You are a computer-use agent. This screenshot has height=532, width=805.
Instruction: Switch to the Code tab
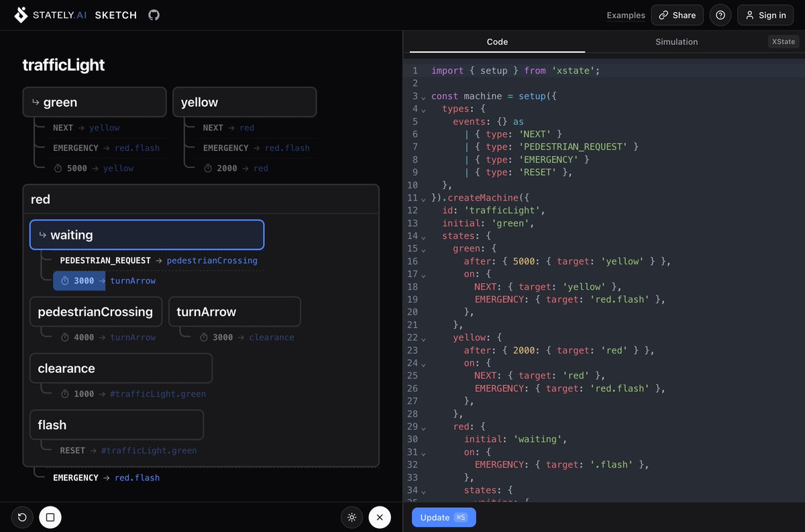[x=497, y=42]
